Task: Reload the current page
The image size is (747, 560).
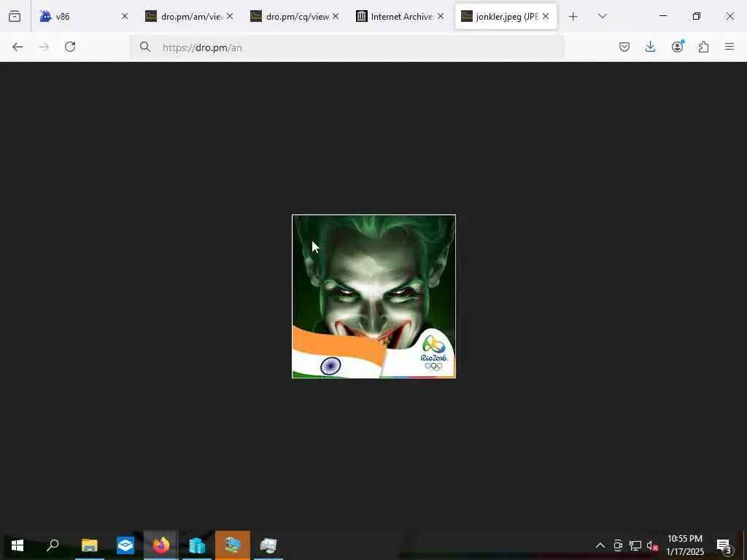Action: [x=70, y=47]
